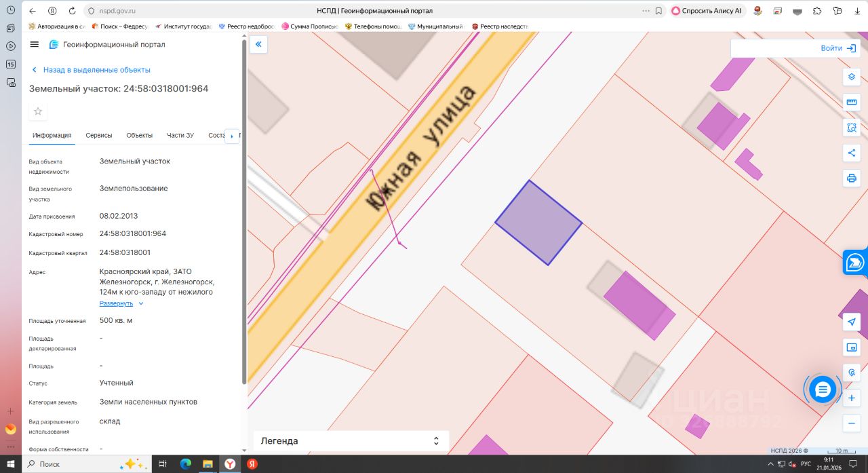868x473 pixels.
Task: Open the Части ЗУ tab
Action: click(180, 136)
